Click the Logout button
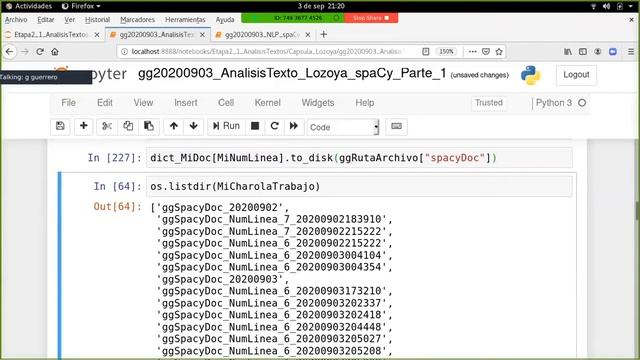This screenshot has height=360, width=640. [x=576, y=75]
